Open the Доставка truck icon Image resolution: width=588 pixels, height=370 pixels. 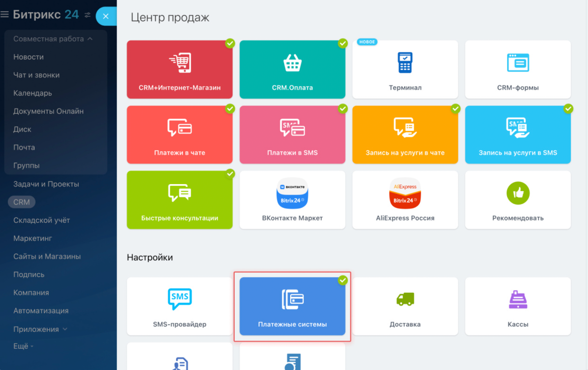coord(405,299)
